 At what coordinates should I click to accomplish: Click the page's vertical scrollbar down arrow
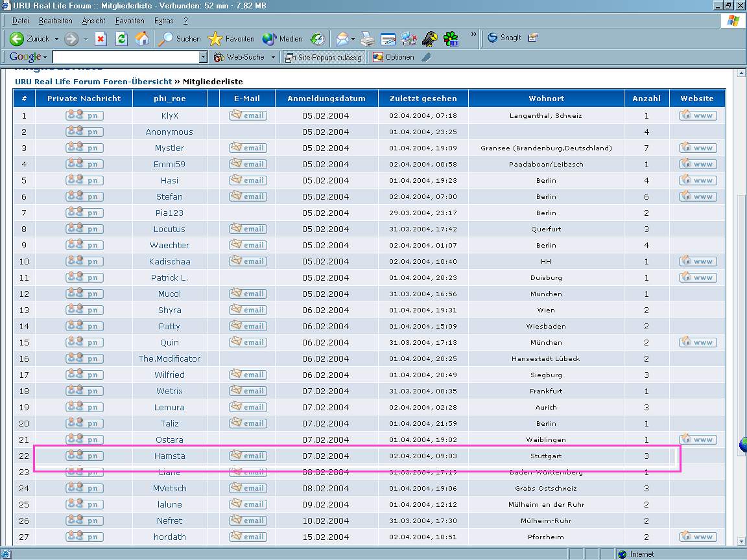click(741, 541)
